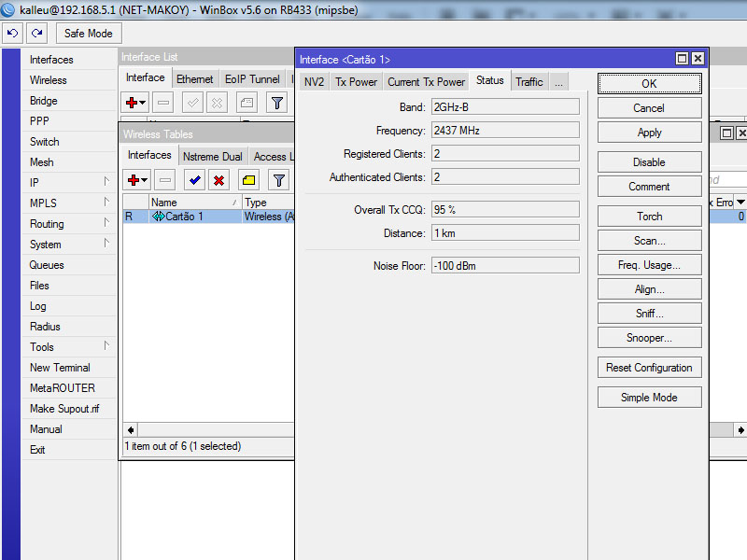Expand the Tools submenu in sidebar
The image size is (747, 560).
(106, 346)
